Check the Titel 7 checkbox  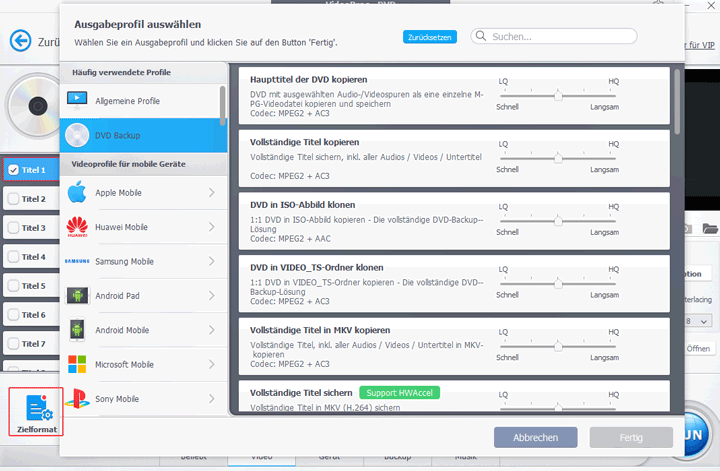click(14, 343)
